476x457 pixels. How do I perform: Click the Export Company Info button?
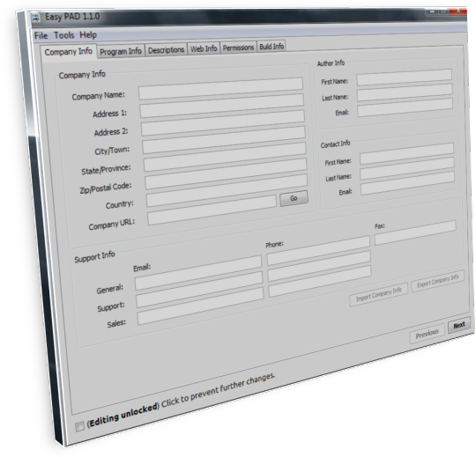pos(437,281)
